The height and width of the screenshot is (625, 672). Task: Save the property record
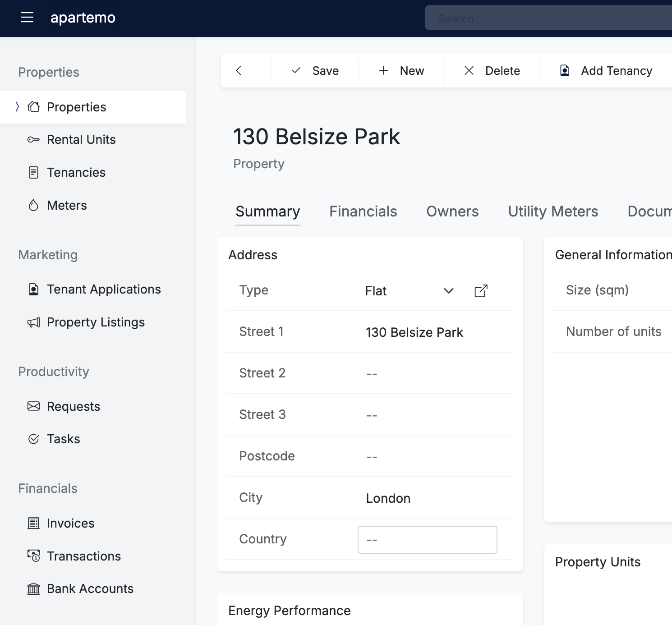point(315,71)
